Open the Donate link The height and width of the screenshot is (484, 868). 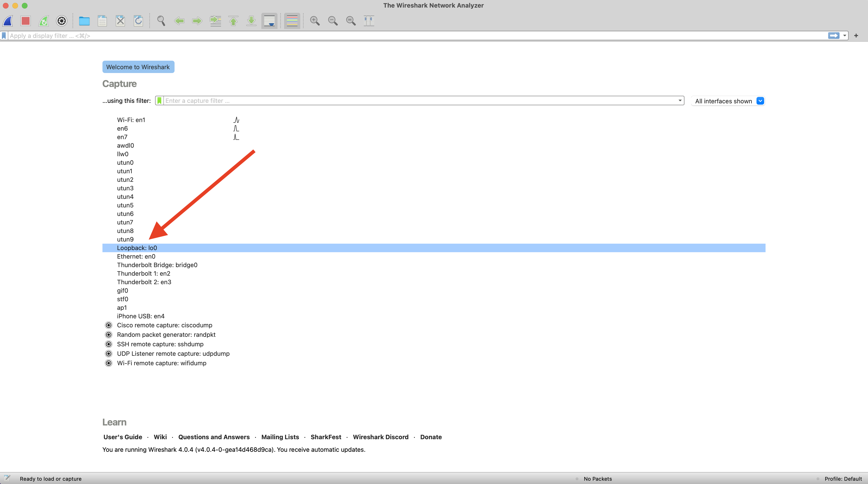pyautogui.click(x=431, y=437)
